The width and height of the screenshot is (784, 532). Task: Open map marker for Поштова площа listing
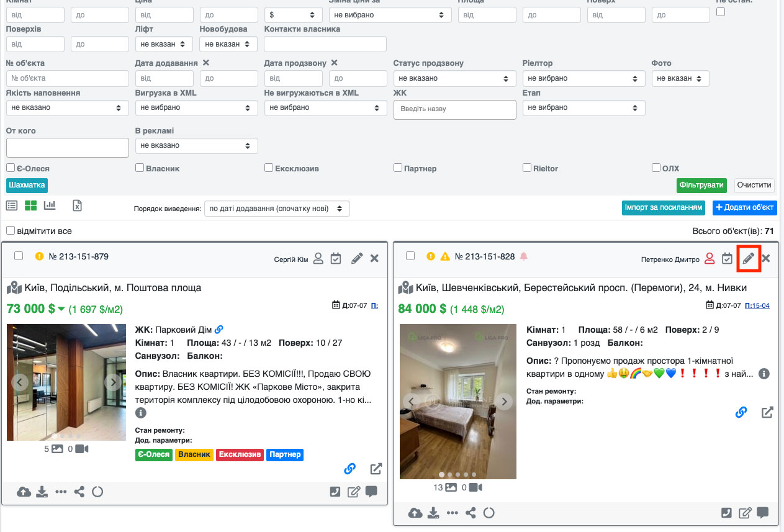point(14,288)
